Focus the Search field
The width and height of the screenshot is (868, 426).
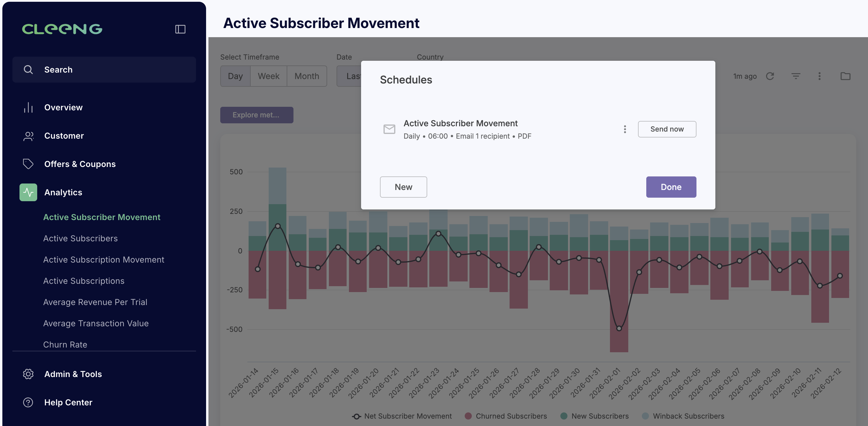[x=104, y=70]
